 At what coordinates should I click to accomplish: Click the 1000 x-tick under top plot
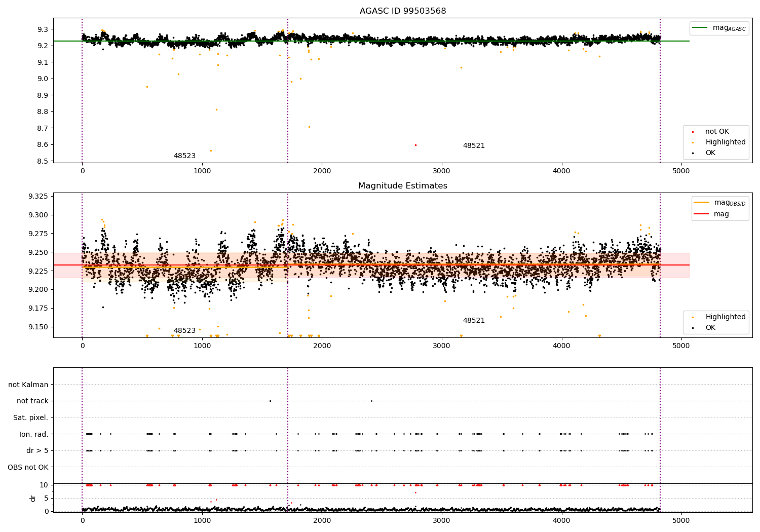click(202, 171)
